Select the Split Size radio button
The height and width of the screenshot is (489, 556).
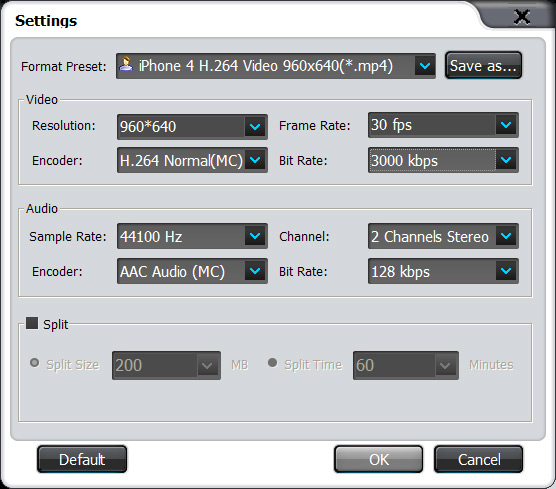tap(34, 363)
